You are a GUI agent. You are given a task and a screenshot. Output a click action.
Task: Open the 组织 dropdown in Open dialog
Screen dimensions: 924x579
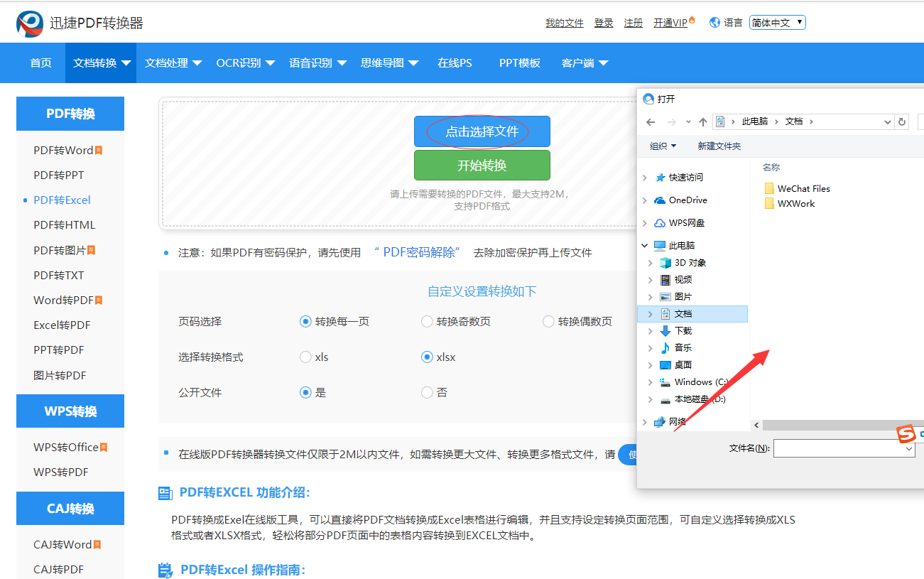click(x=663, y=146)
